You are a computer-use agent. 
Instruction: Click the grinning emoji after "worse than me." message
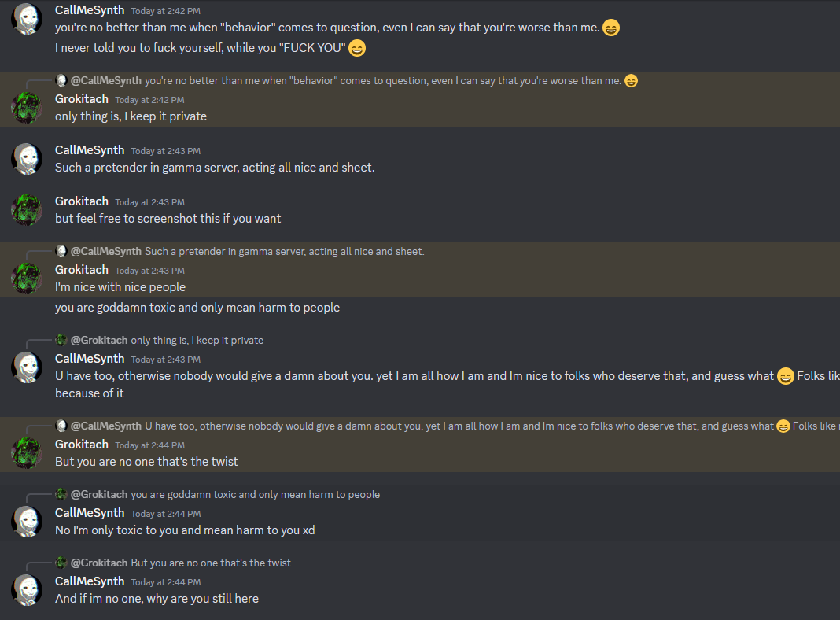611,28
